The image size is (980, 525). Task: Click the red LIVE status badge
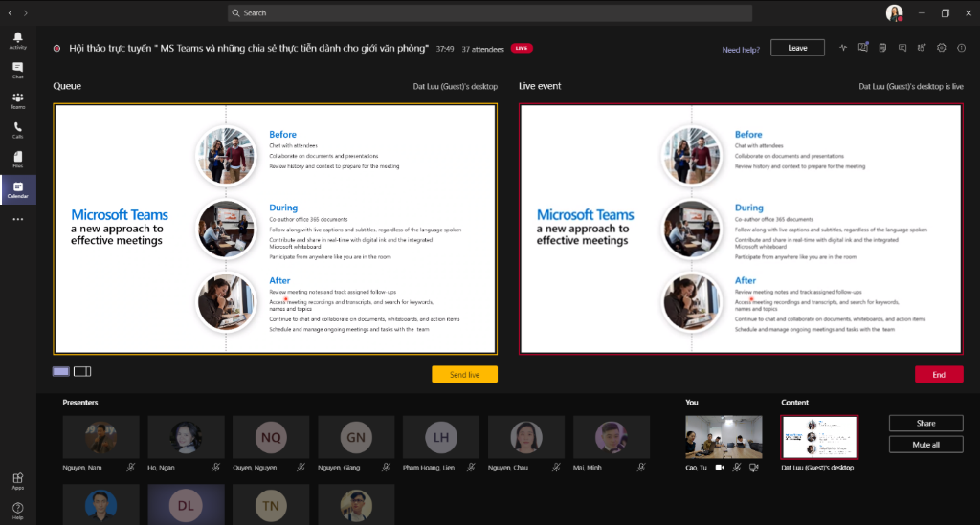pyautogui.click(x=522, y=48)
